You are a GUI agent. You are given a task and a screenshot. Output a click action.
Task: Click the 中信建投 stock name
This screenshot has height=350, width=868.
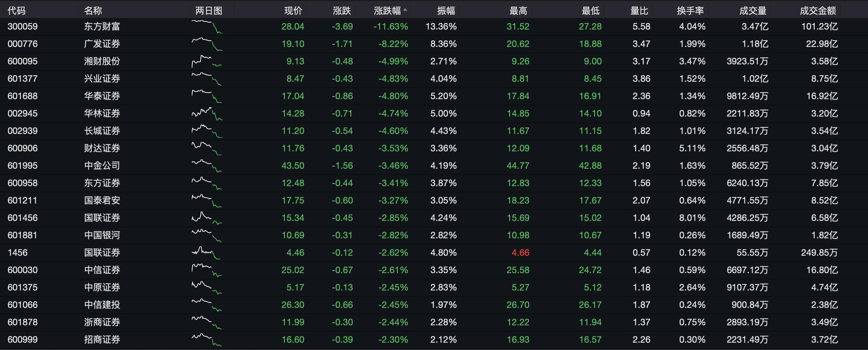pyautogui.click(x=102, y=305)
